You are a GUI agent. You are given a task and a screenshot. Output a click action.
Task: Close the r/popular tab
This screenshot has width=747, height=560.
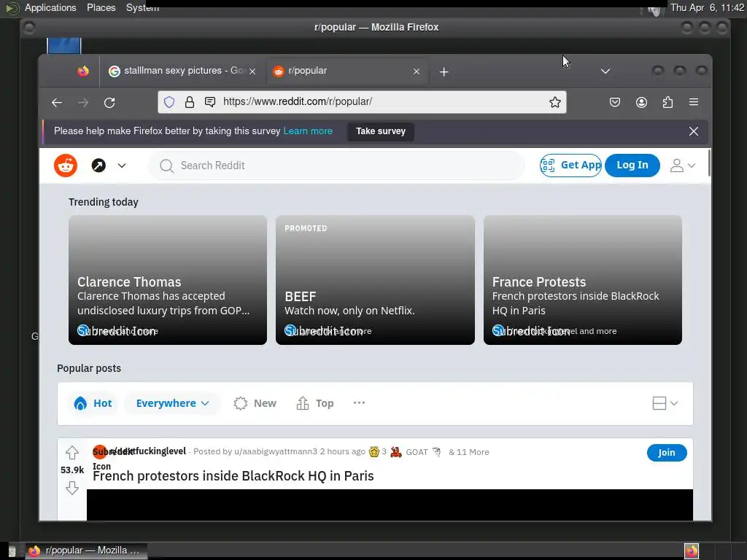pos(417,71)
